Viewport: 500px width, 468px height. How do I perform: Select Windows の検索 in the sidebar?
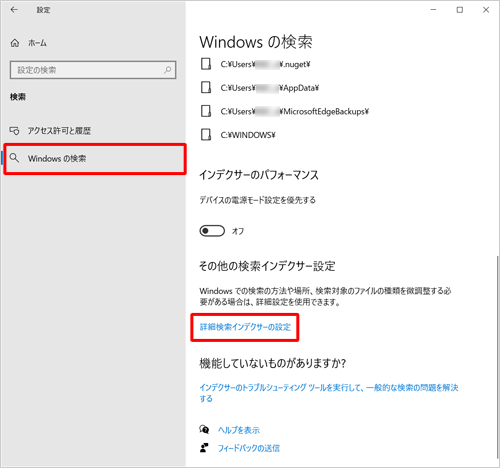coord(94,159)
